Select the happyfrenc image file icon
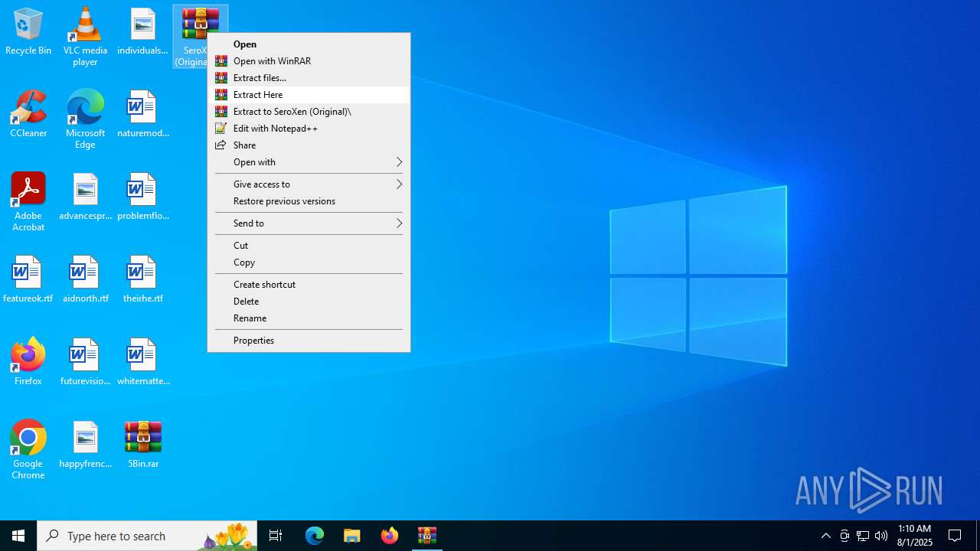 (x=85, y=445)
